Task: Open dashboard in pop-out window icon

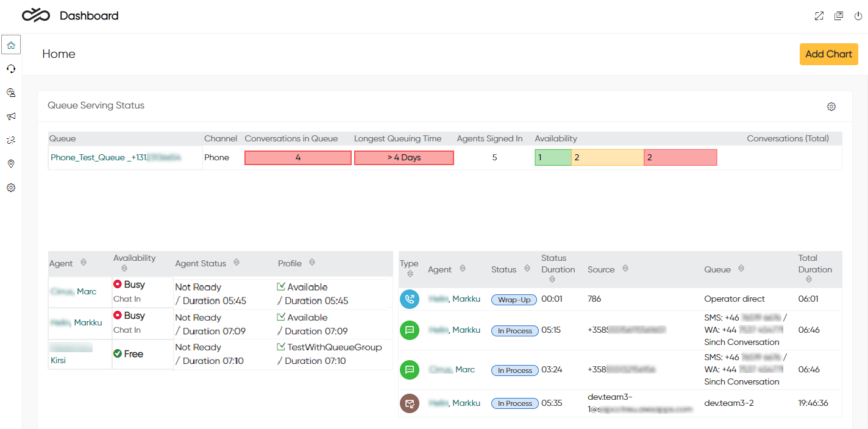Action: tap(839, 16)
